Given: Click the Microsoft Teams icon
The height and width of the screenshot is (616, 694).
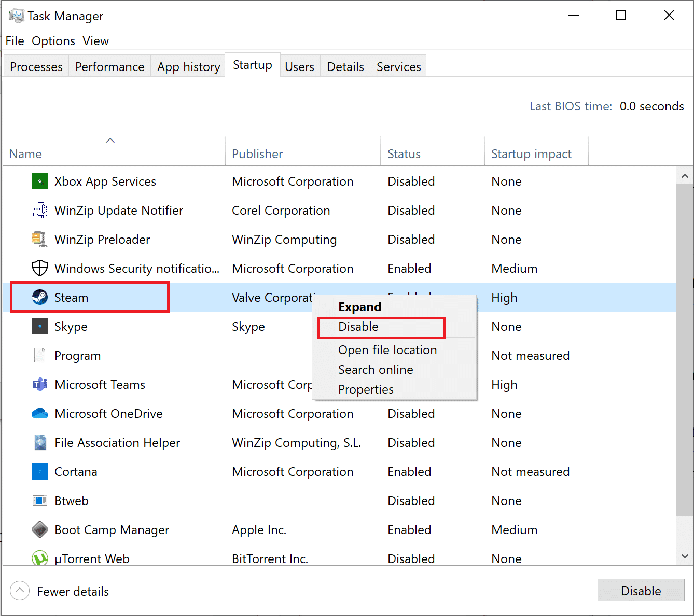Looking at the screenshot, I should click(40, 384).
